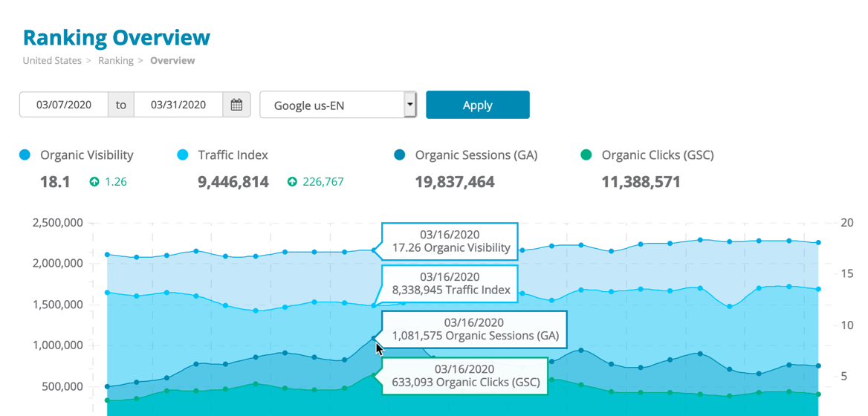The width and height of the screenshot is (868, 416).
Task: Open the Google us-EN search engine dropdown
Action: [337, 105]
